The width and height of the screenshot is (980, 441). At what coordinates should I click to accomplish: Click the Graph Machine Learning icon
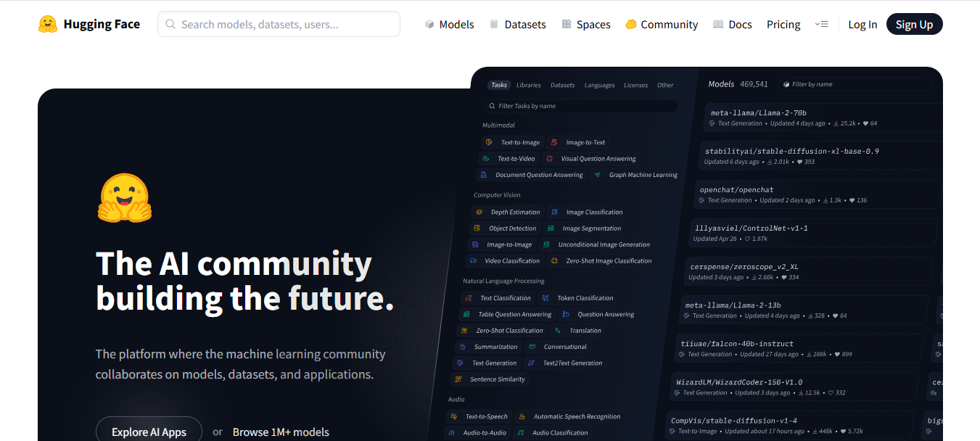[598, 175]
